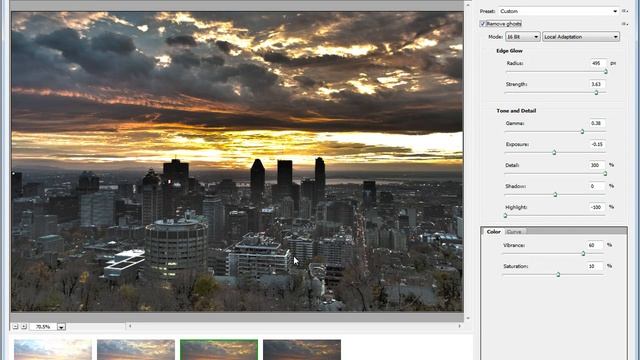The height and width of the screenshot is (360, 640).
Task: Open the Local Adaptation method dropdown
Action: point(581,37)
